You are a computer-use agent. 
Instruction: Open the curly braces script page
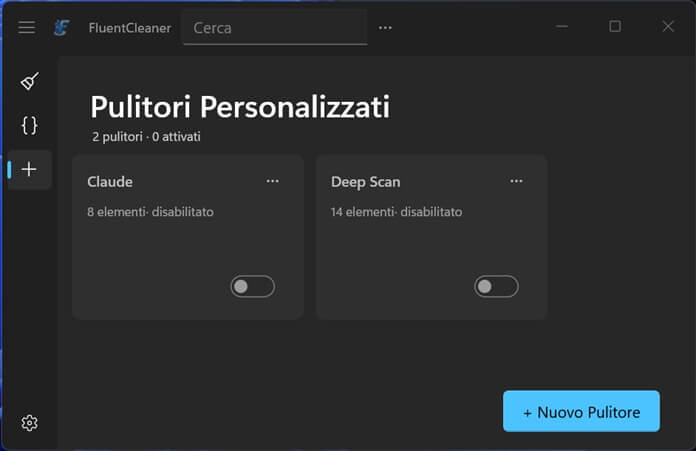30,126
